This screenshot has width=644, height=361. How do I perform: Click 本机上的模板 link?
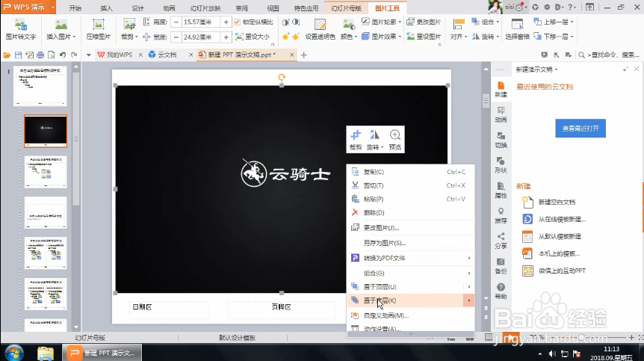coord(559,254)
